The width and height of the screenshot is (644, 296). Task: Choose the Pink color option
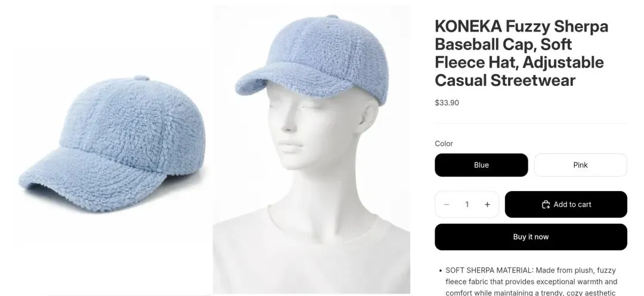click(580, 165)
